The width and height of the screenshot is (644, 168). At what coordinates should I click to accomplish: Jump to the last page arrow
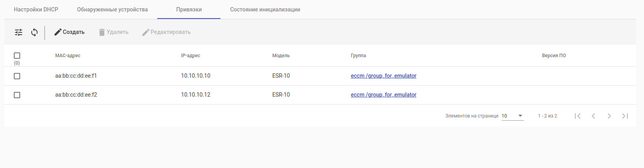[625, 116]
